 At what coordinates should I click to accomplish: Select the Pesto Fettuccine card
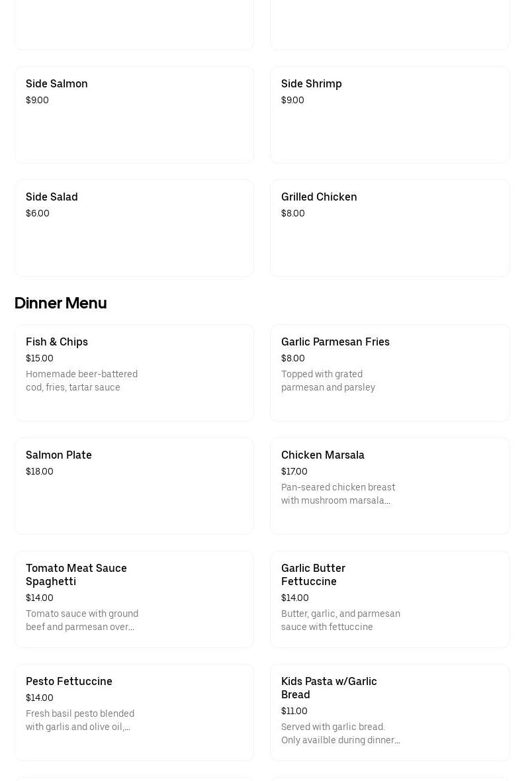134,712
